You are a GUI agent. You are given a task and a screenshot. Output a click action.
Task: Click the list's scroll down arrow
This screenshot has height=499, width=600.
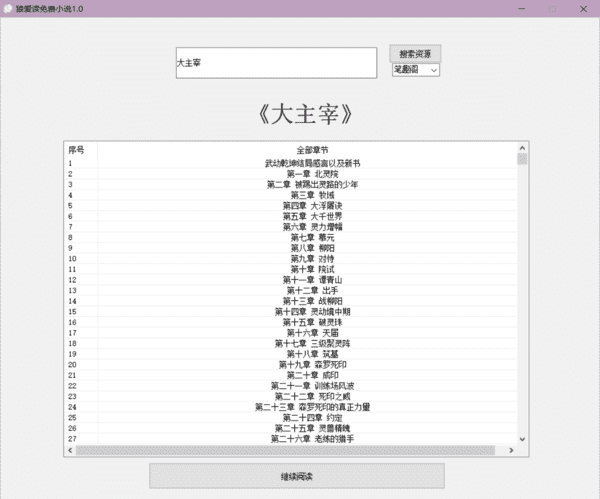522,439
